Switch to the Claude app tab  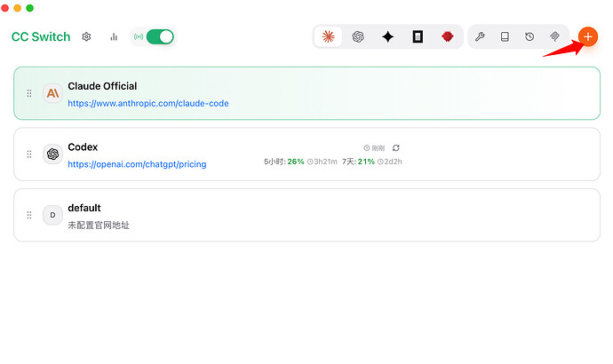coord(328,36)
